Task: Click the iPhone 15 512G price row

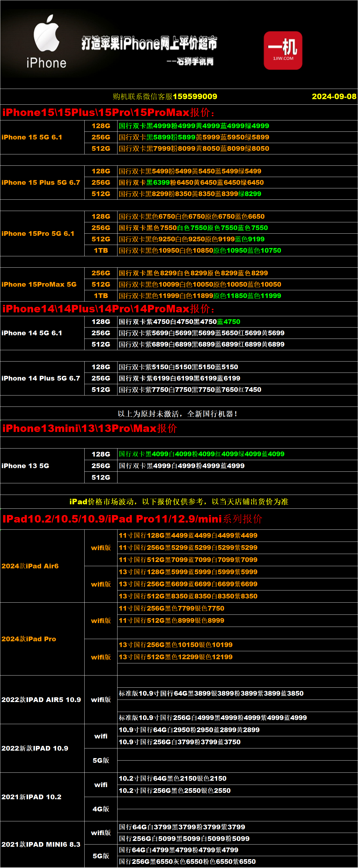Action: (237, 149)
